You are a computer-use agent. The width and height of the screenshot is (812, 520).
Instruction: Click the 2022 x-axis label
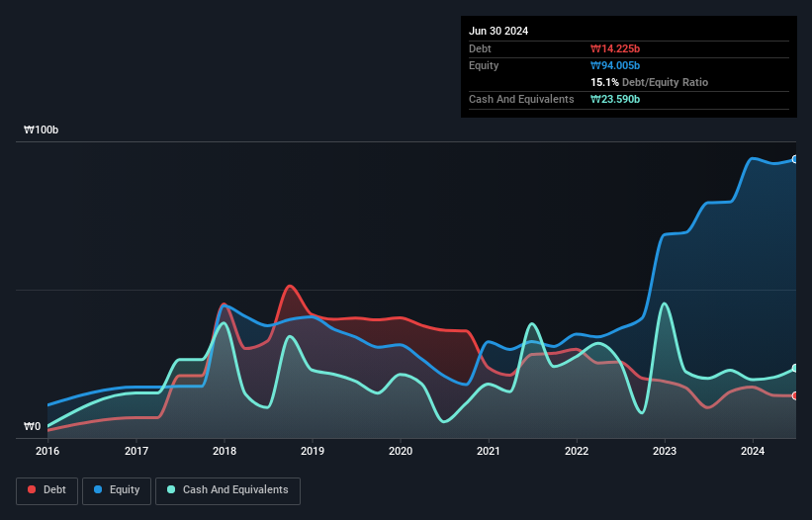coord(577,451)
